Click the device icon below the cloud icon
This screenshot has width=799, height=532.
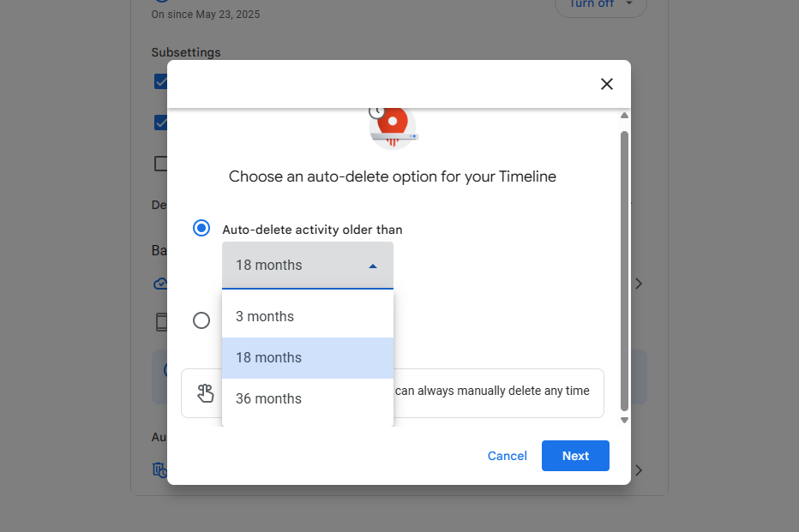click(160, 322)
